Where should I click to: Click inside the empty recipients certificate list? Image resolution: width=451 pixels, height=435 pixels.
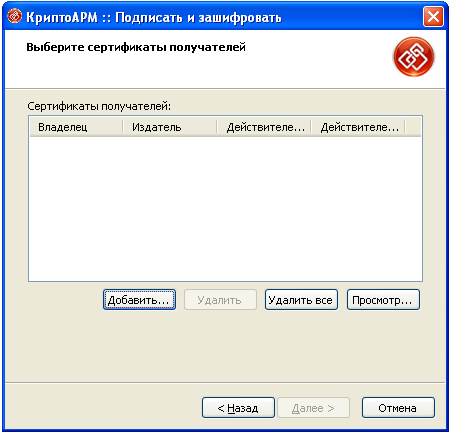[x=226, y=209]
